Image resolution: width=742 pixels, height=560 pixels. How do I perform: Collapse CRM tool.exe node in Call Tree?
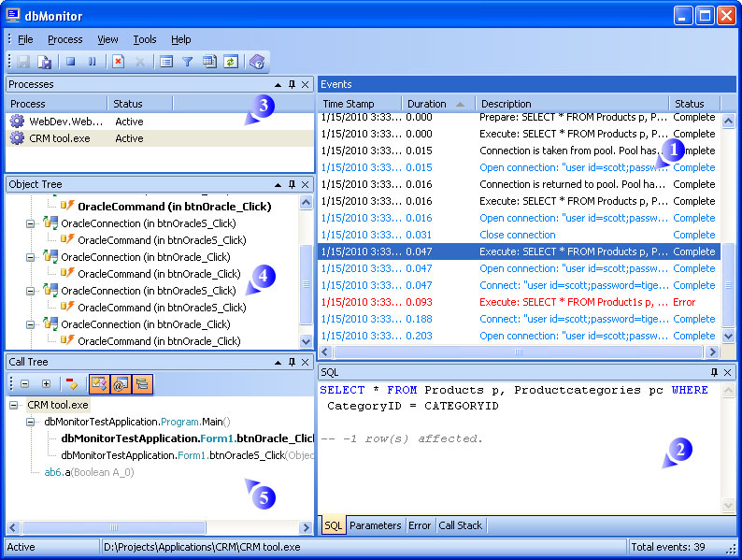coord(14,405)
